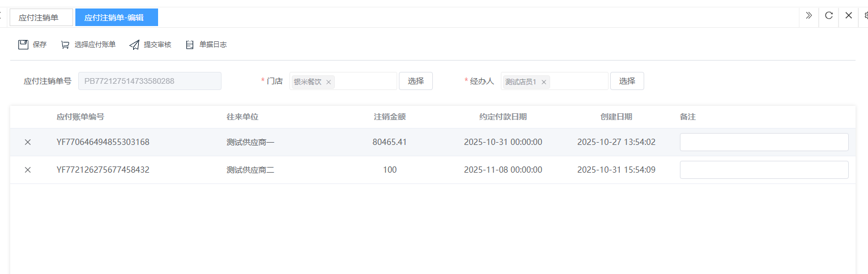This screenshot has height=274, width=868.
Task: Close current tab with top-right X
Action: [x=848, y=16]
